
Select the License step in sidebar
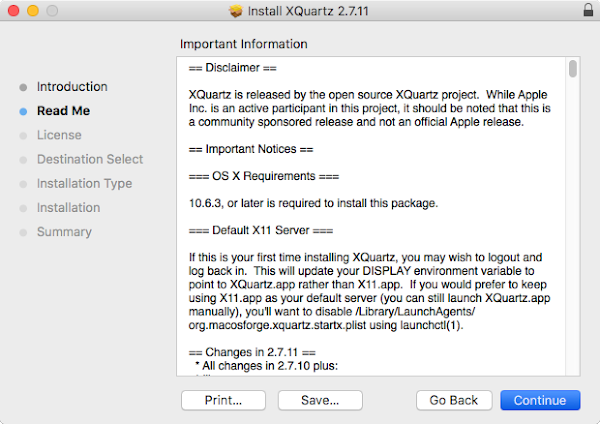[59, 135]
